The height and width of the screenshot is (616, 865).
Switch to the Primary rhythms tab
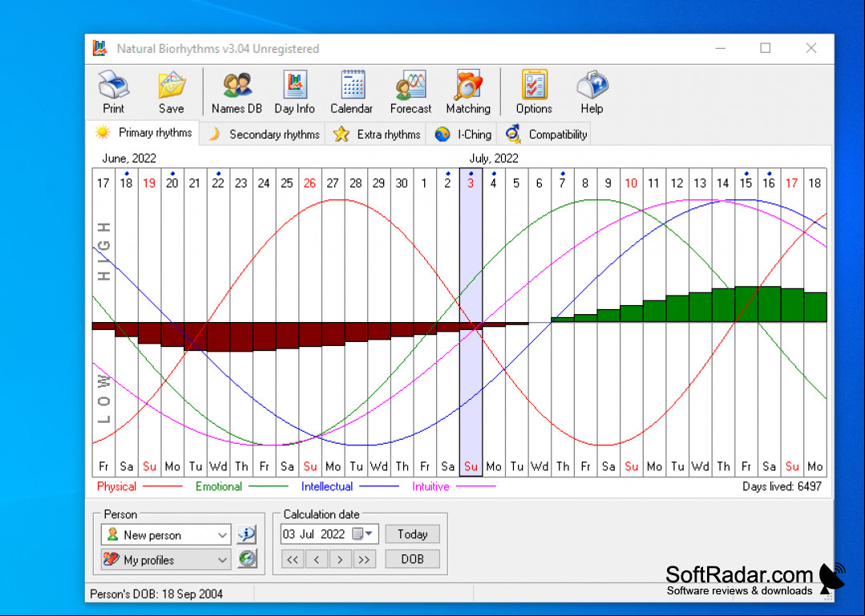click(143, 133)
